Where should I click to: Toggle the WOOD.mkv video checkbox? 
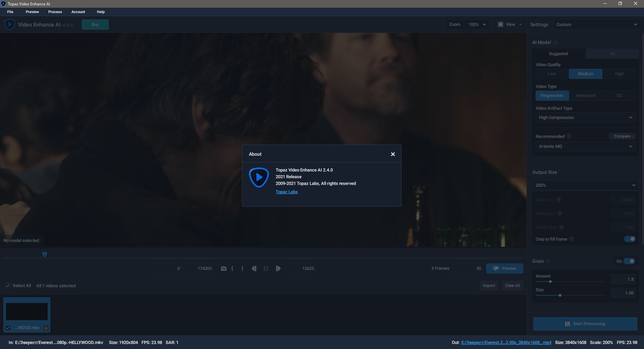tap(8, 328)
